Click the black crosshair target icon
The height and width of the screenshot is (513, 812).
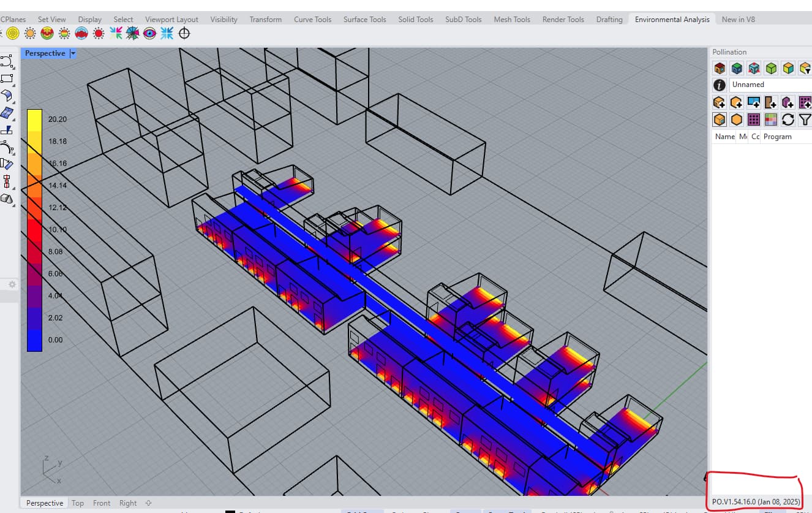[x=184, y=33]
